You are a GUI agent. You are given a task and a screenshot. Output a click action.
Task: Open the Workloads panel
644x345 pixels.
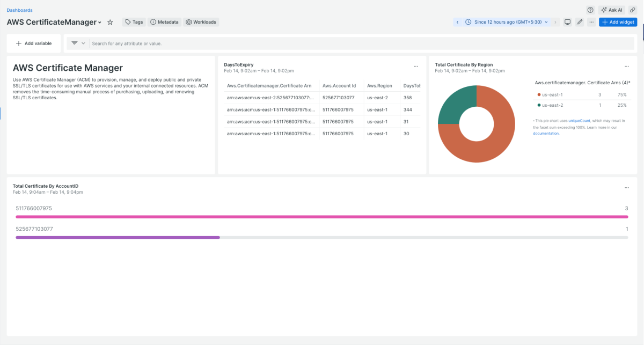coord(201,22)
